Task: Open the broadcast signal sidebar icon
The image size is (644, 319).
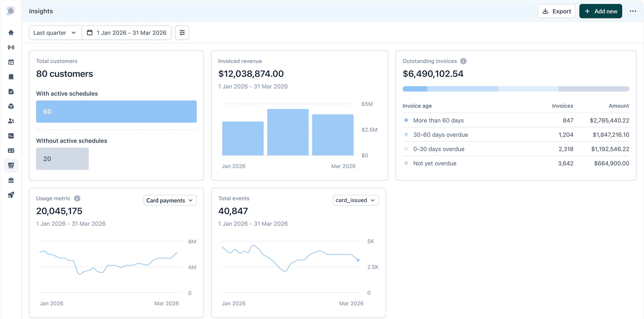Action: (x=11, y=47)
